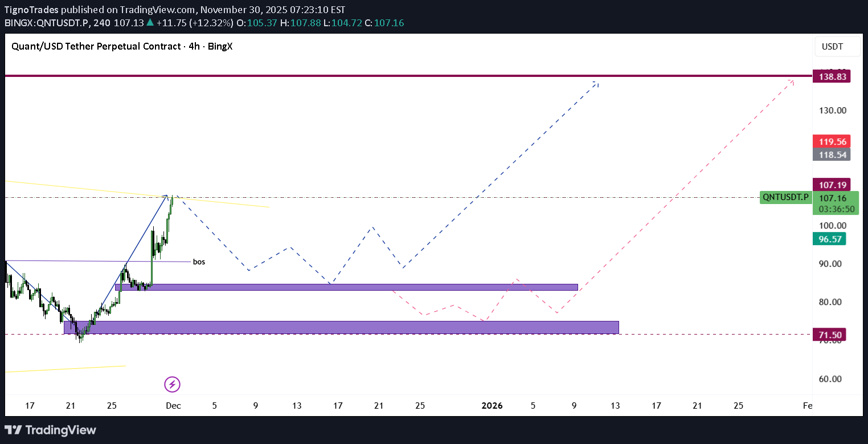Click the 2026 label on the time axis
This screenshot has width=868, height=444.
(x=492, y=405)
